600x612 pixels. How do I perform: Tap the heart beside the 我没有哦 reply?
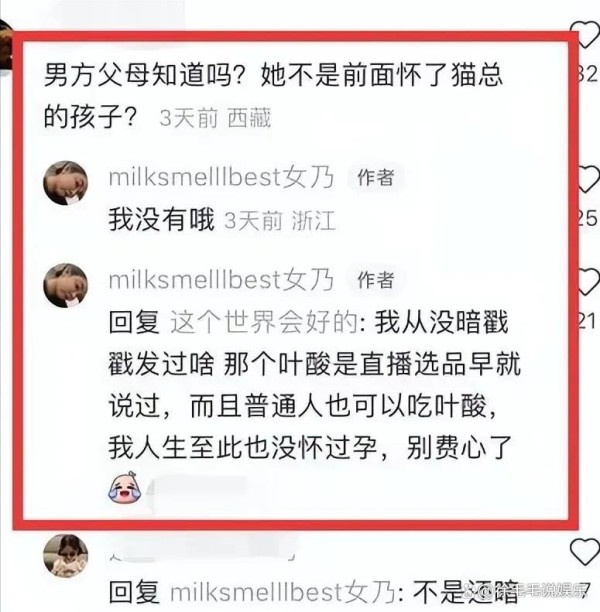click(x=589, y=178)
